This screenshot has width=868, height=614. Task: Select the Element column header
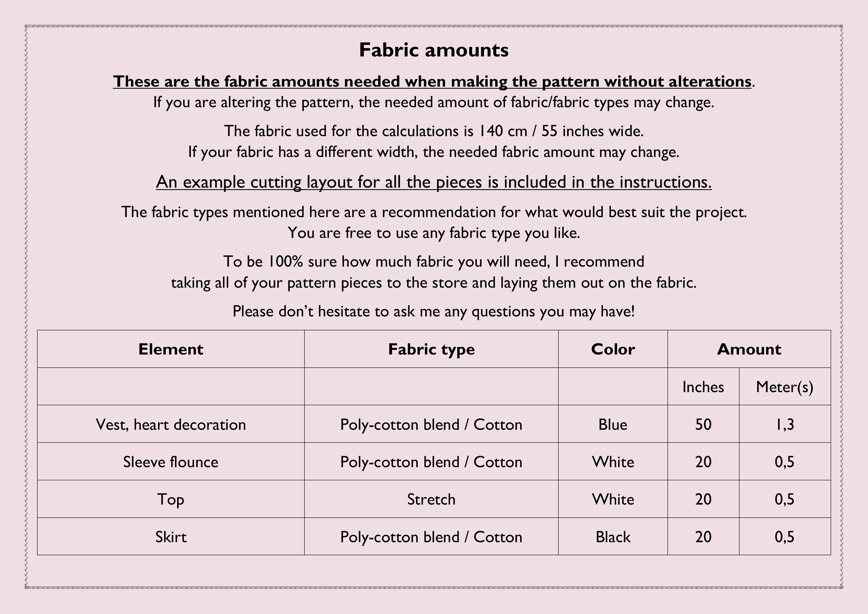click(171, 349)
